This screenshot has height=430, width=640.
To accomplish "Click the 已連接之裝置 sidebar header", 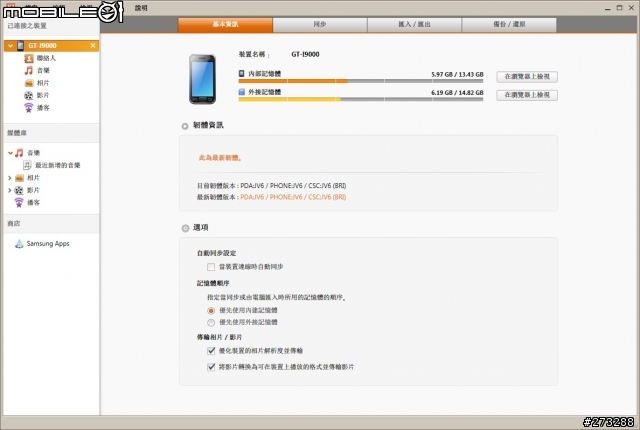I will click(x=27, y=26).
